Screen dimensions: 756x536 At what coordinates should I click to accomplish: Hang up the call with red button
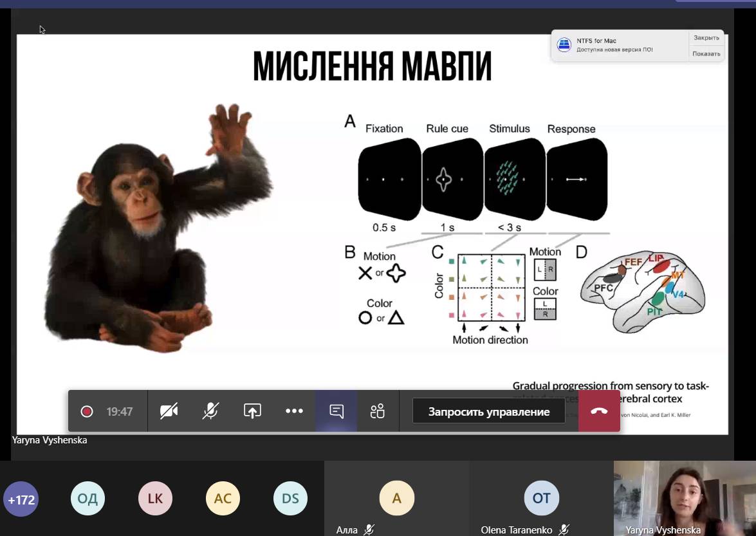[x=599, y=411]
